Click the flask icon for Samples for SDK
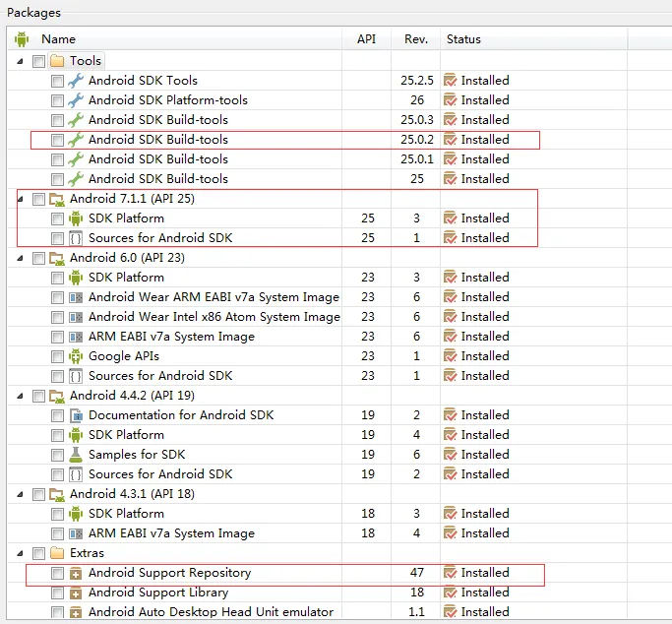The width and height of the screenshot is (672, 624). [x=76, y=455]
